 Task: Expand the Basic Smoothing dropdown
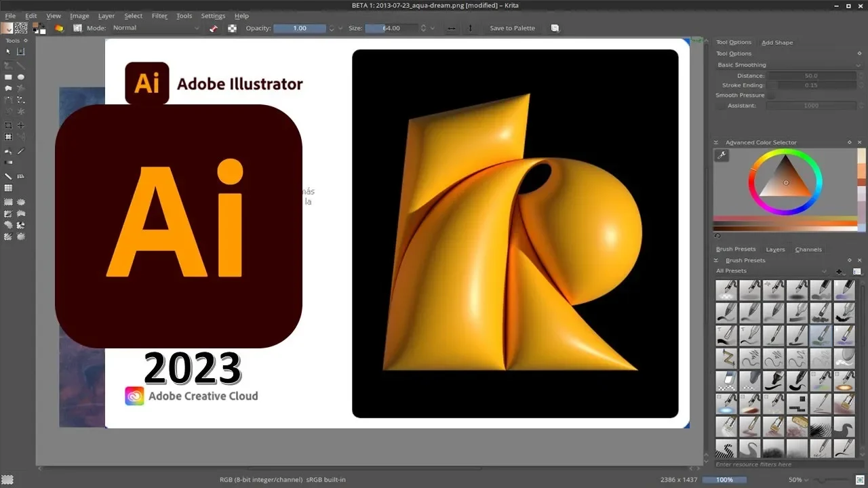[789, 65]
